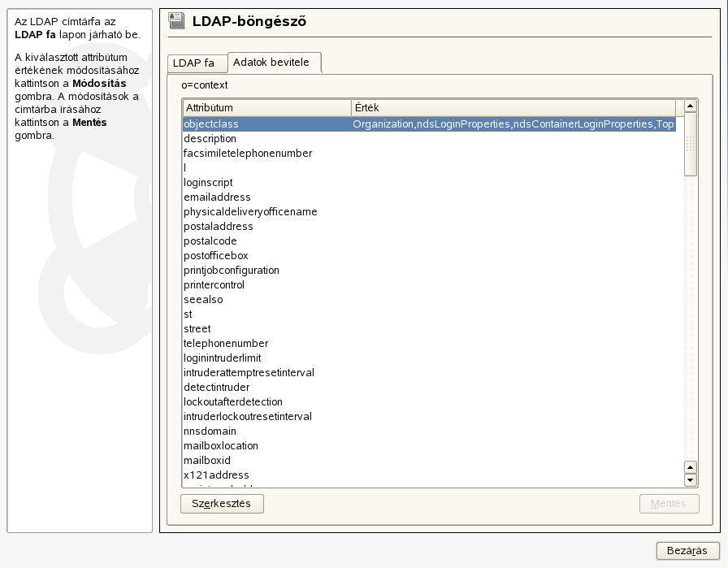Click the o=context entry label

[205, 85]
